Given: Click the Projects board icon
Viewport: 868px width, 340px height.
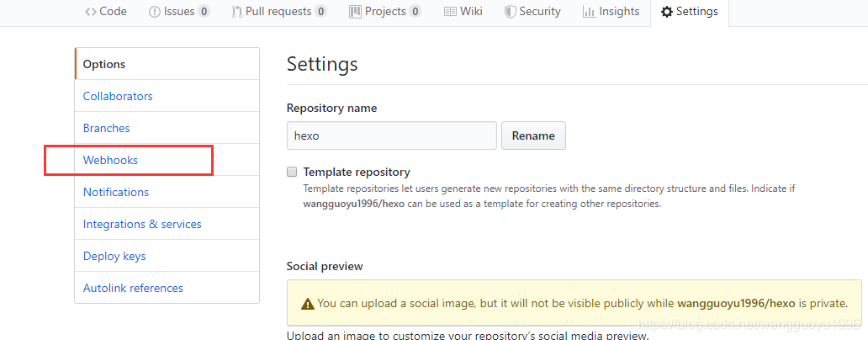Looking at the screenshot, I should pyautogui.click(x=356, y=12).
